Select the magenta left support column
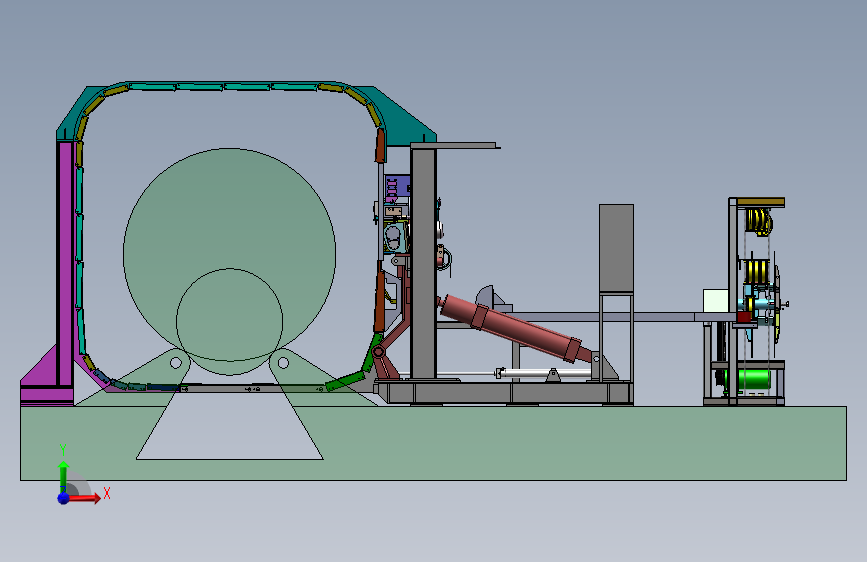 pyautogui.click(x=65, y=263)
